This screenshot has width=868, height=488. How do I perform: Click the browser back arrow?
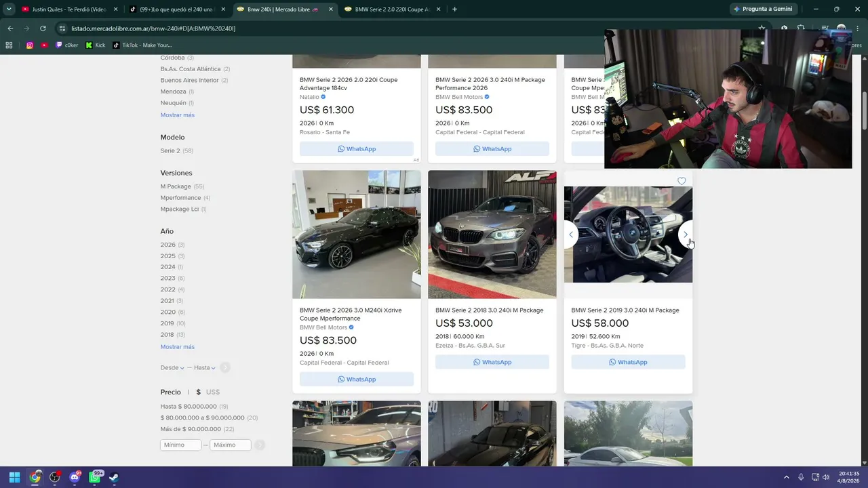10,28
